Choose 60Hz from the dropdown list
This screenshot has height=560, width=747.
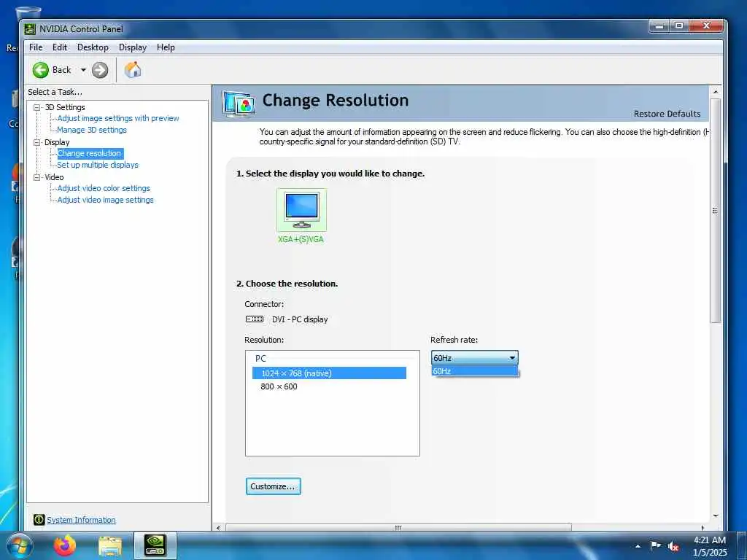[474, 371]
